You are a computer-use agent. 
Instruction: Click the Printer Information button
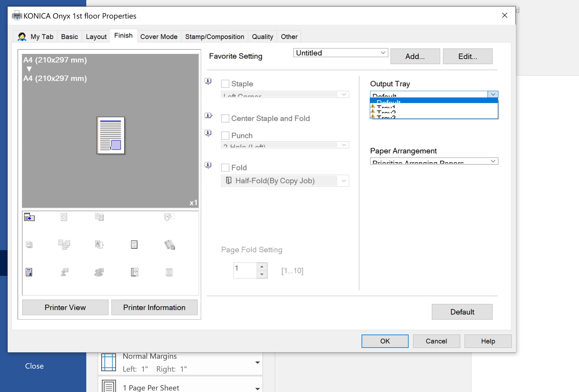tap(154, 307)
